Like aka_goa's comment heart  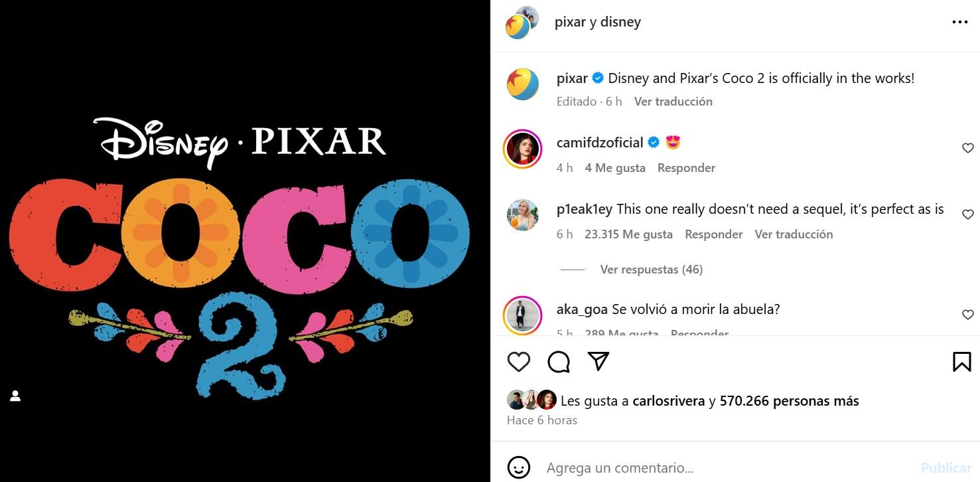[967, 315]
